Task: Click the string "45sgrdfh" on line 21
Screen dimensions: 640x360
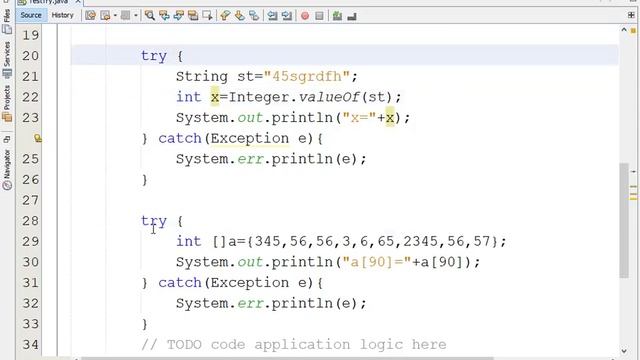Action: 307,76
